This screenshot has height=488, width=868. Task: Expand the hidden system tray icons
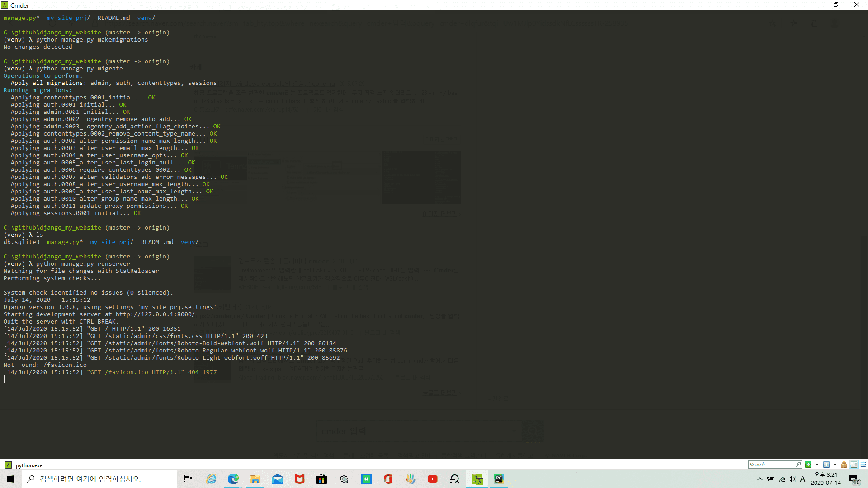pos(759,479)
